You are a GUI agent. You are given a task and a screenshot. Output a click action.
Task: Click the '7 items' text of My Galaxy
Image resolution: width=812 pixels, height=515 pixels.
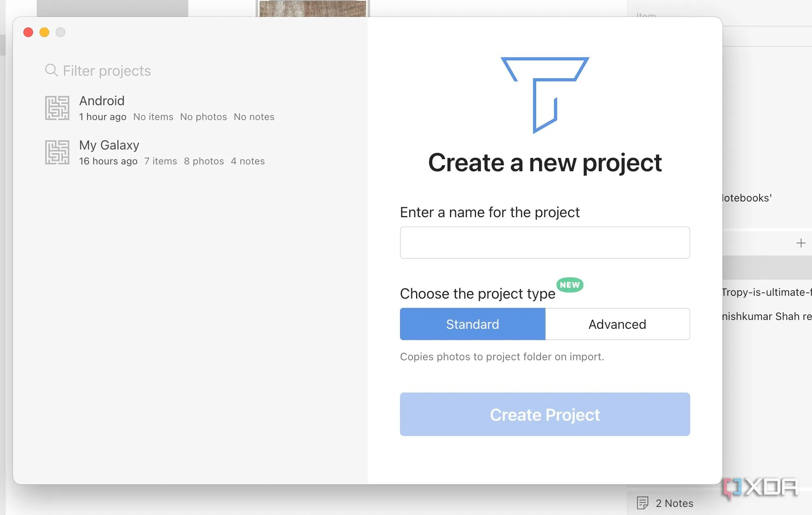[161, 161]
